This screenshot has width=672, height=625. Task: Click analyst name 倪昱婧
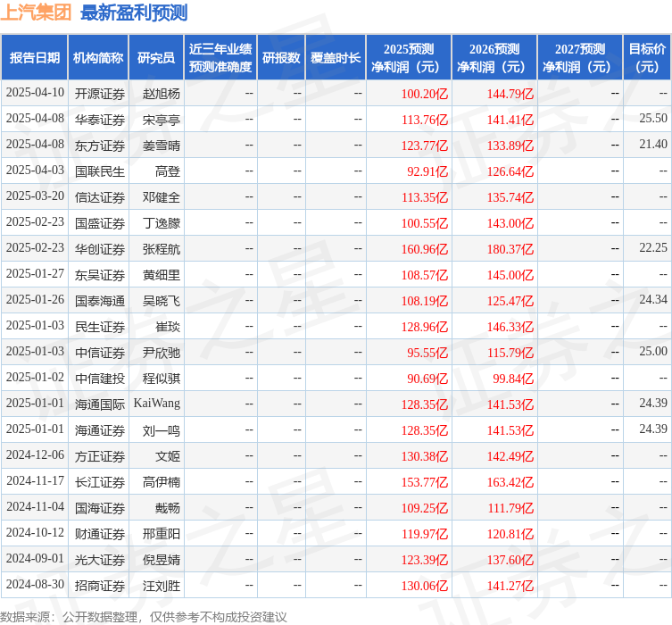[x=162, y=560]
